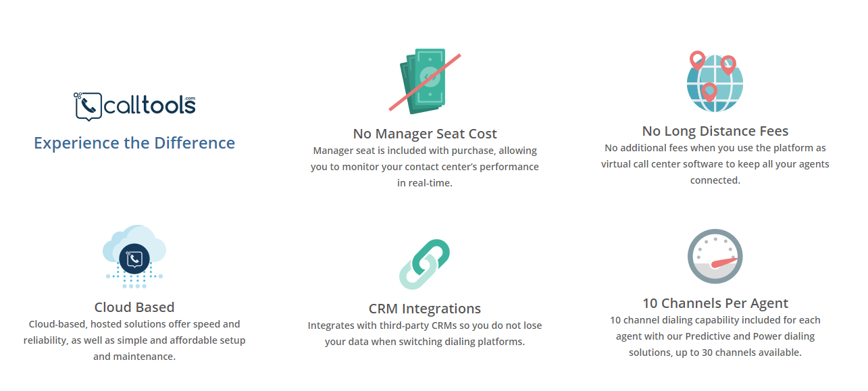Click the speedometer gauge icon
The image size is (868, 391).
pyautogui.click(x=715, y=257)
